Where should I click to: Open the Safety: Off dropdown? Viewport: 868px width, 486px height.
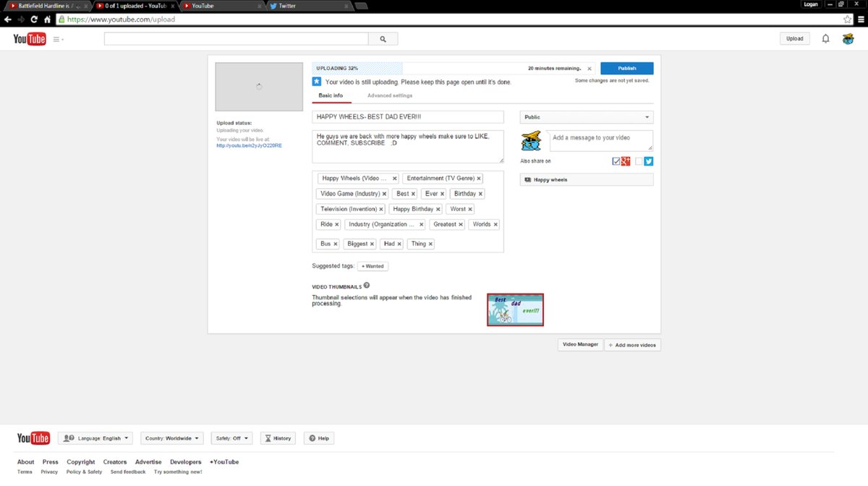(x=231, y=438)
